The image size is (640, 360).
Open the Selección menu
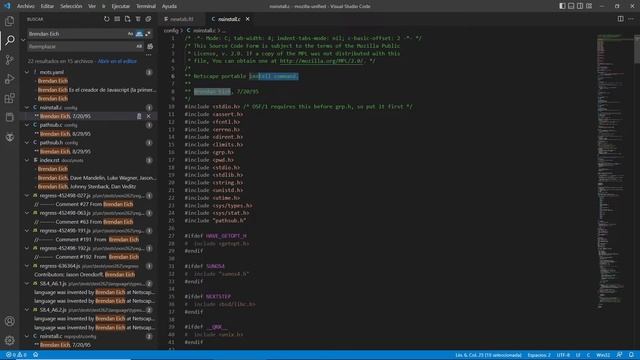coord(71,6)
